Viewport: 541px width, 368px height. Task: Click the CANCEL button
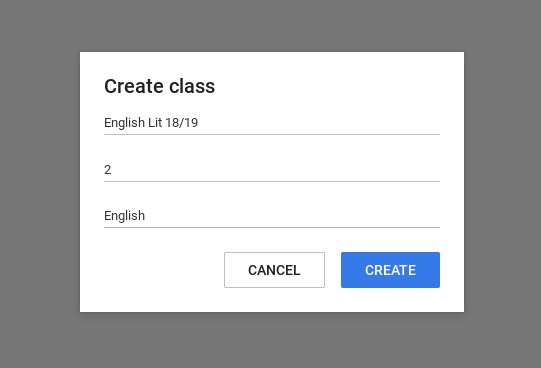pyautogui.click(x=274, y=270)
